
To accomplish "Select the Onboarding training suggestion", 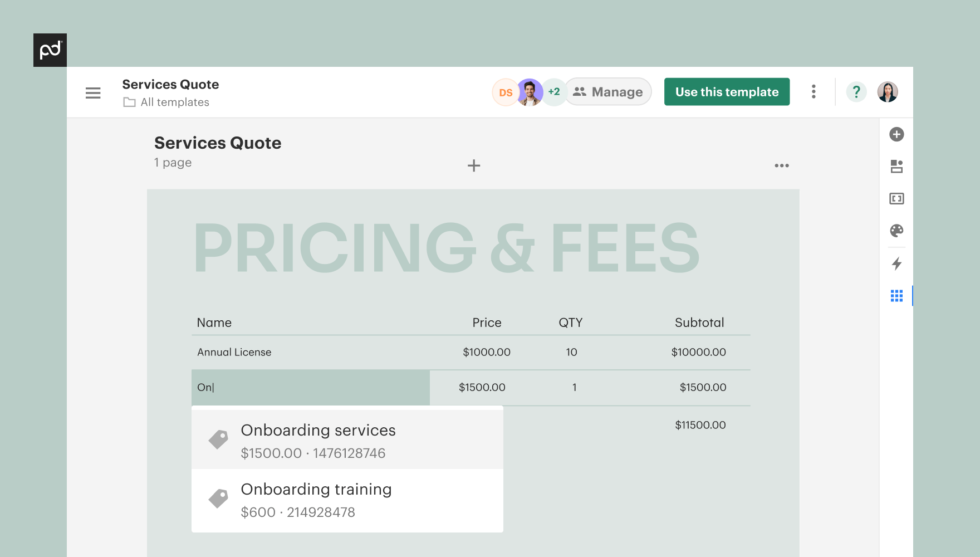I will point(316,499).
